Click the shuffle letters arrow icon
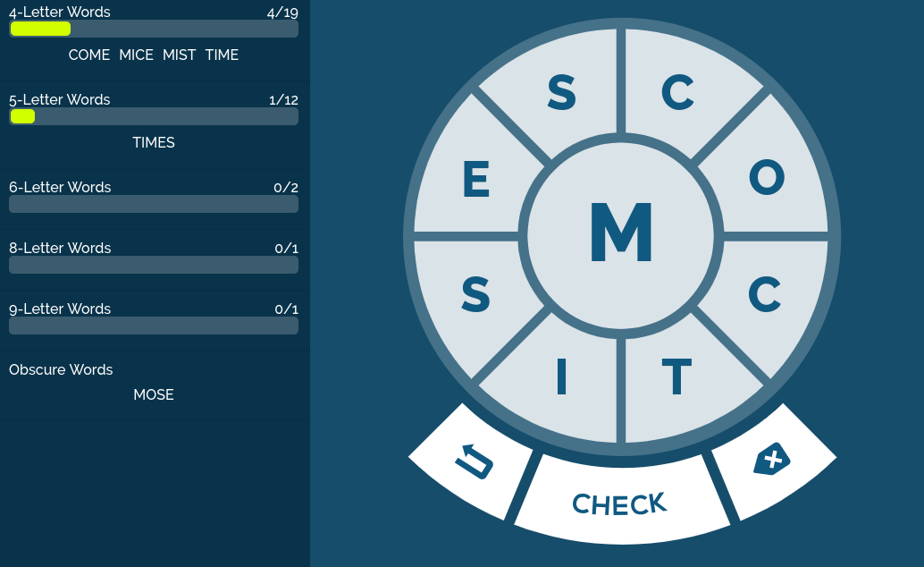924x567 pixels. point(473,461)
